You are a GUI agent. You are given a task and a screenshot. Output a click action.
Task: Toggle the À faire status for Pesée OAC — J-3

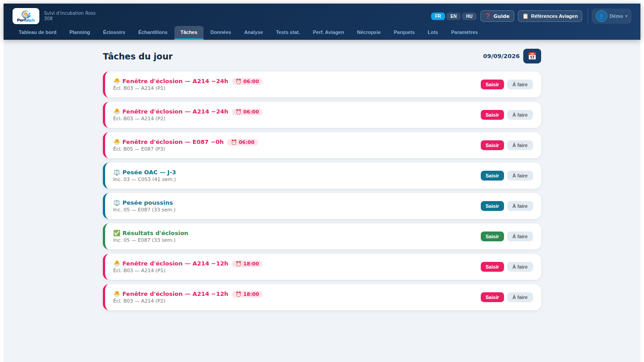click(520, 176)
